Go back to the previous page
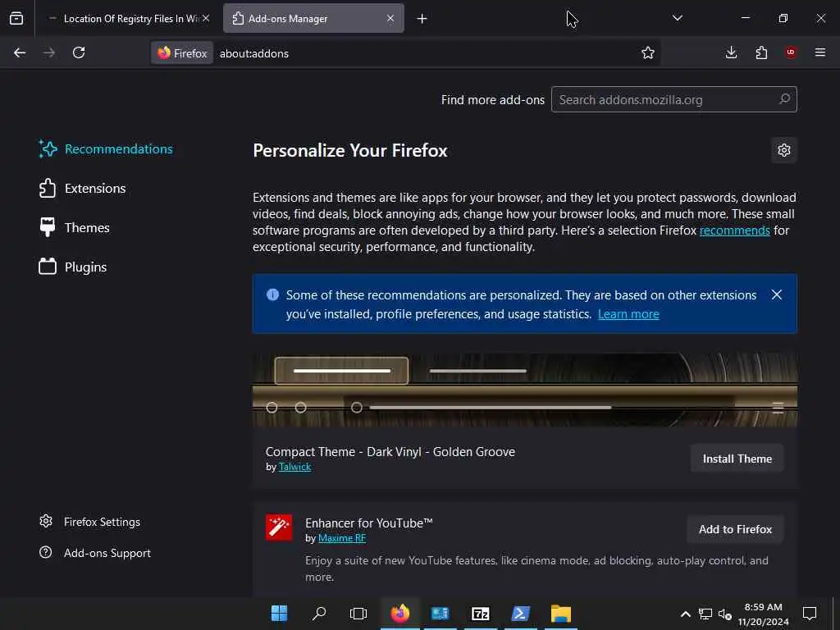 pos(20,52)
